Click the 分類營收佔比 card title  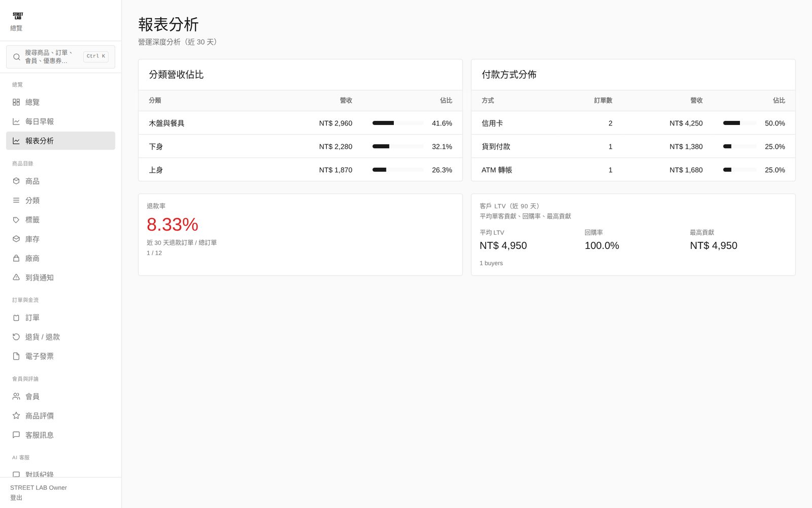pyautogui.click(x=176, y=75)
